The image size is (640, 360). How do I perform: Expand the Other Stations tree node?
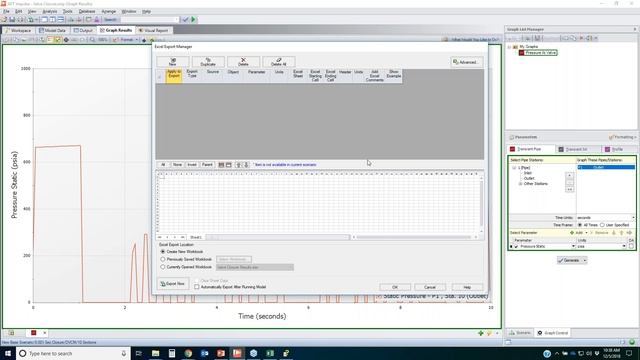520,184
